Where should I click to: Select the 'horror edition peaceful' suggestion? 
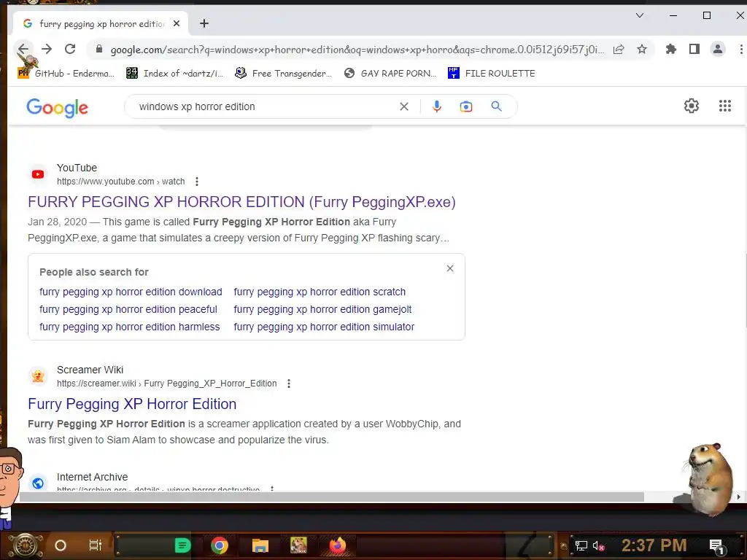coord(128,309)
